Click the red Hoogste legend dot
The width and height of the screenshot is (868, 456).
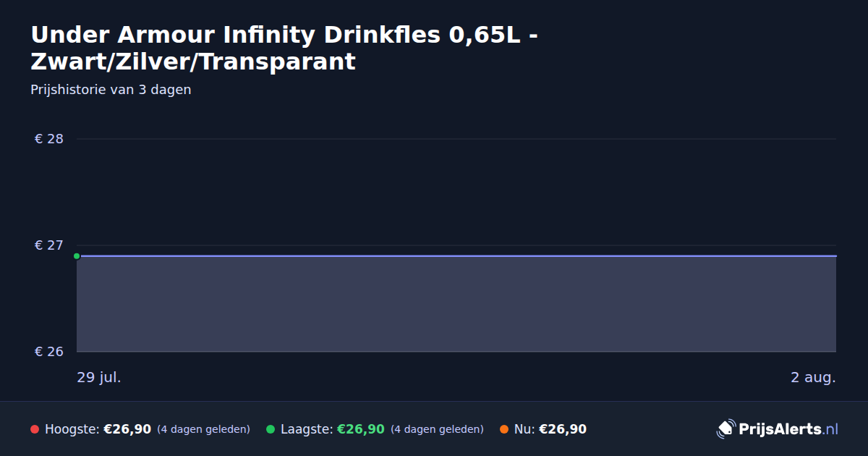pyautogui.click(x=35, y=429)
